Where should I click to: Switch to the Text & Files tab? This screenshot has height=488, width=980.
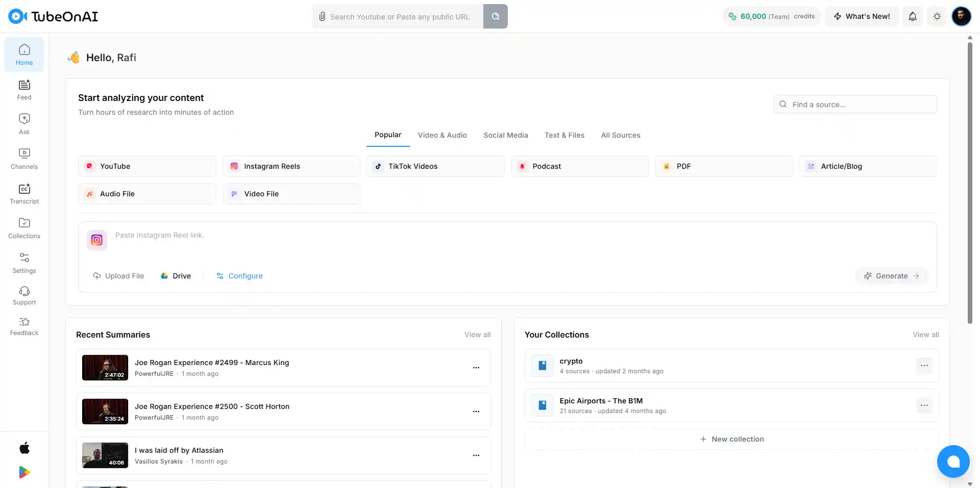(564, 135)
